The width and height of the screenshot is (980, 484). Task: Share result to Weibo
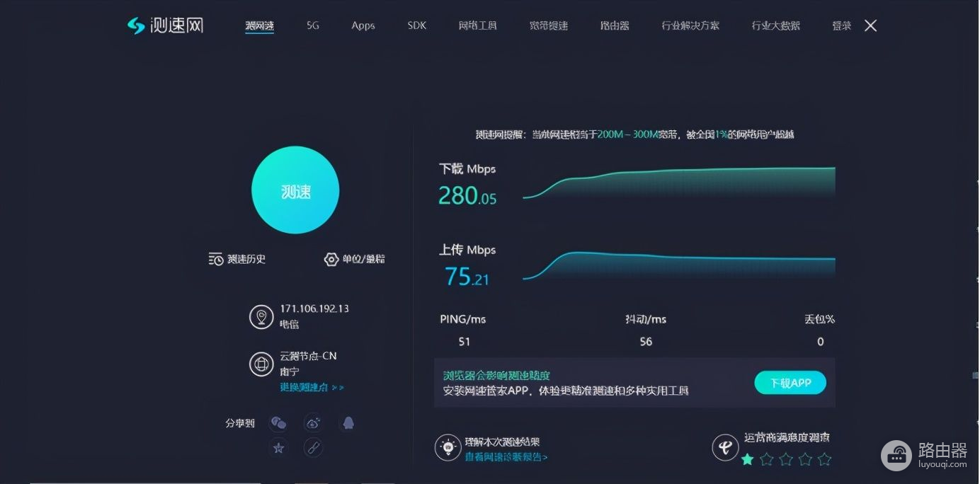point(313,423)
